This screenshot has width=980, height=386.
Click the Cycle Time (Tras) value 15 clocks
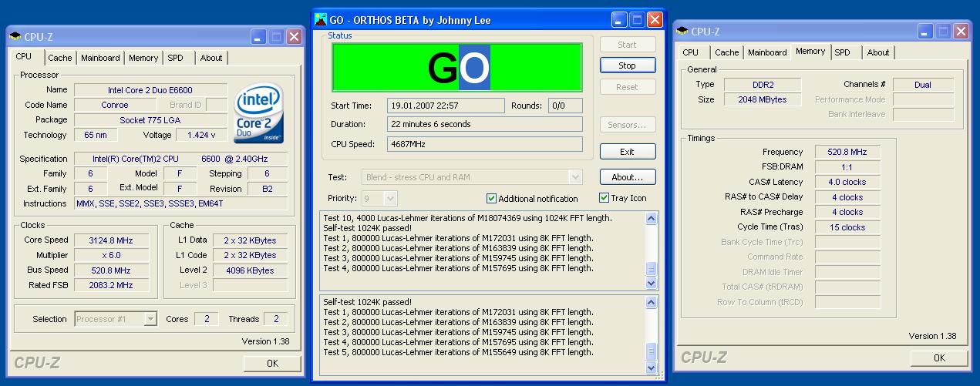(x=847, y=227)
